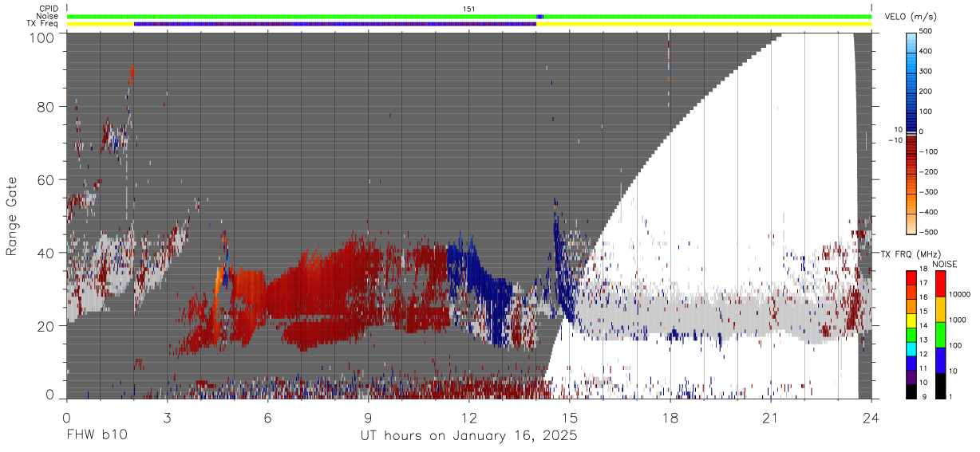Click the 9 hour tick on UT axis
Screen dimensions: 980x452
click(368, 417)
